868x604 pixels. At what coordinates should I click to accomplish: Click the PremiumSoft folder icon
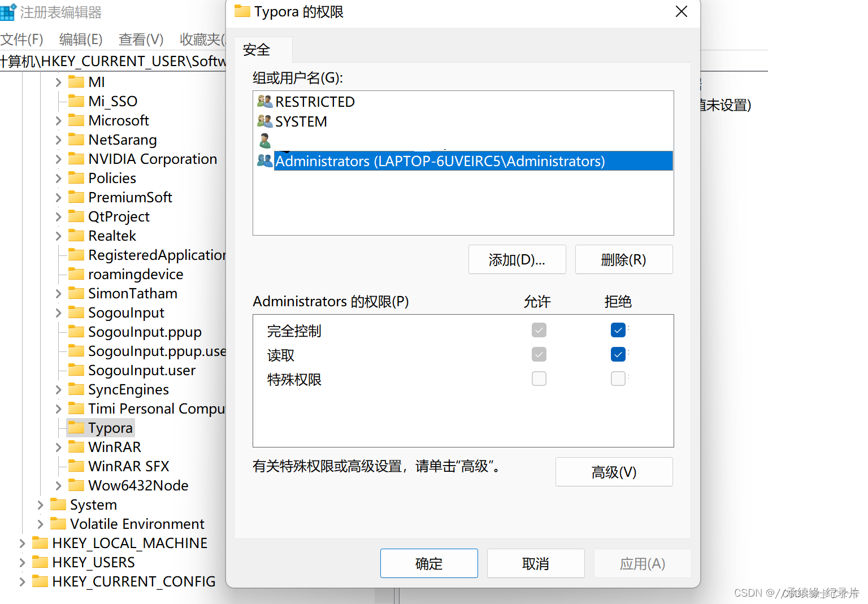(76, 197)
